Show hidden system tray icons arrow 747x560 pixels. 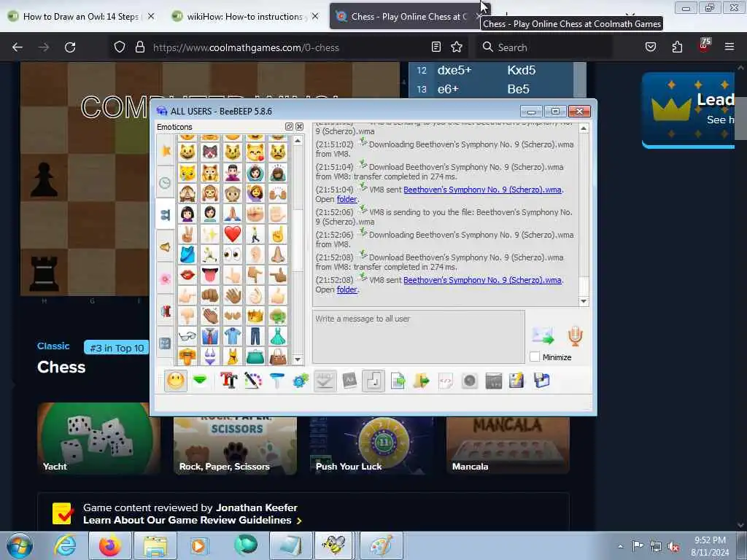[620, 546]
